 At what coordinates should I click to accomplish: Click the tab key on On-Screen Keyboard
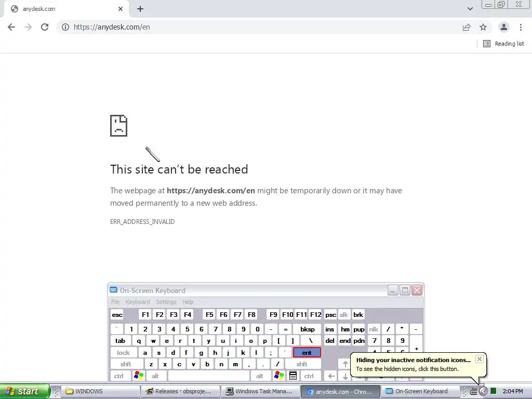(x=120, y=341)
